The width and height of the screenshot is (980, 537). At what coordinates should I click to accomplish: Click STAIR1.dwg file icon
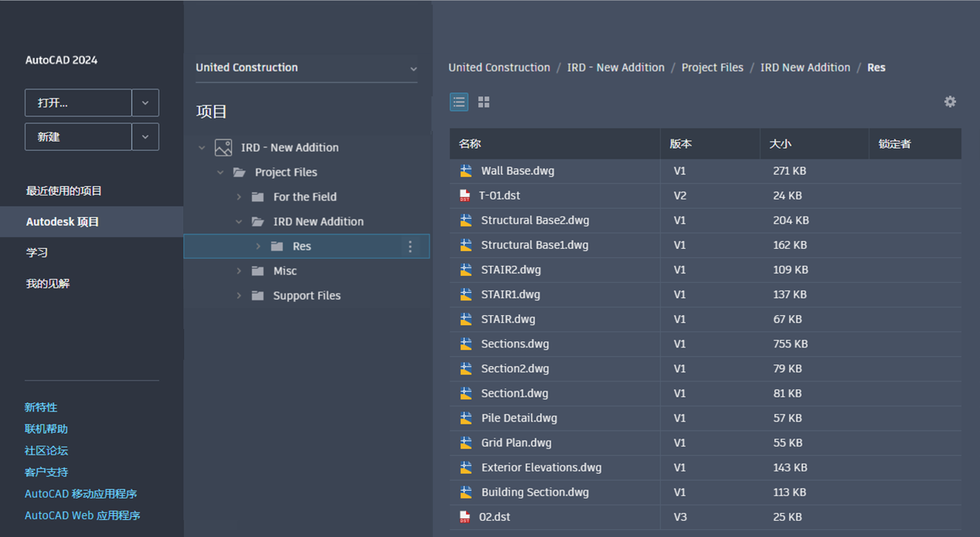465,294
